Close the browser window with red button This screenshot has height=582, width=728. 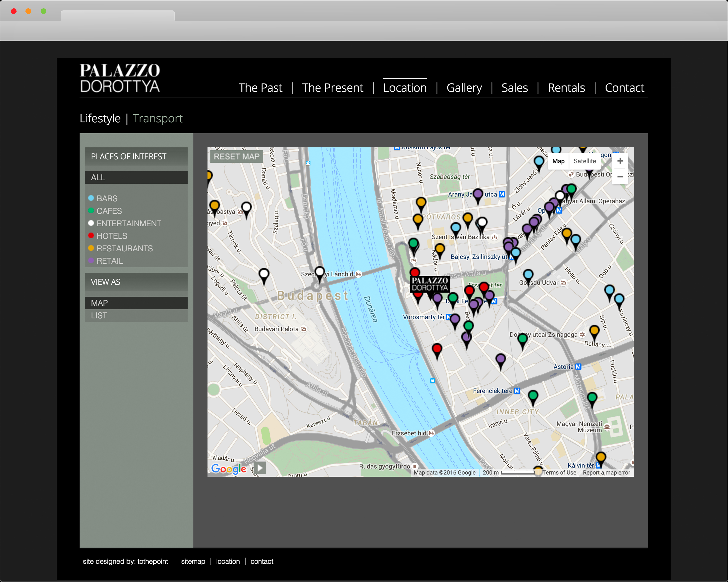pyautogui.click(x=14, y=11)
